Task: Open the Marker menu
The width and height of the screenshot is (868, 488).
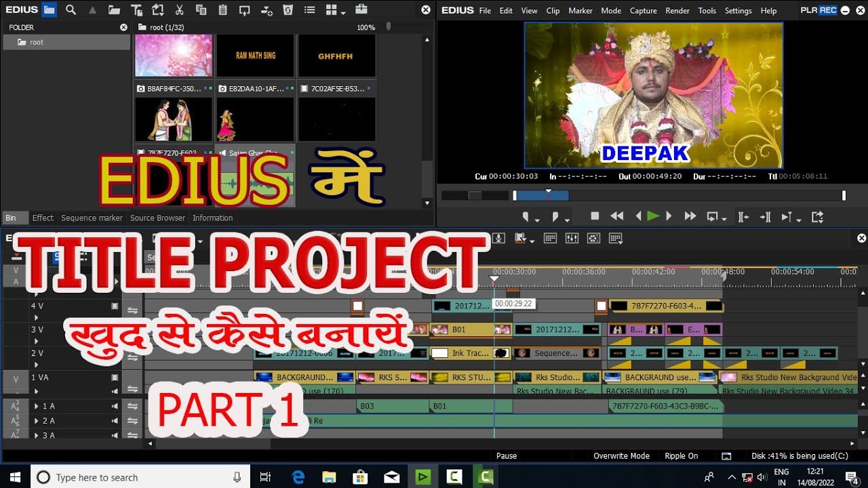Action: click(x=580, y=11)
